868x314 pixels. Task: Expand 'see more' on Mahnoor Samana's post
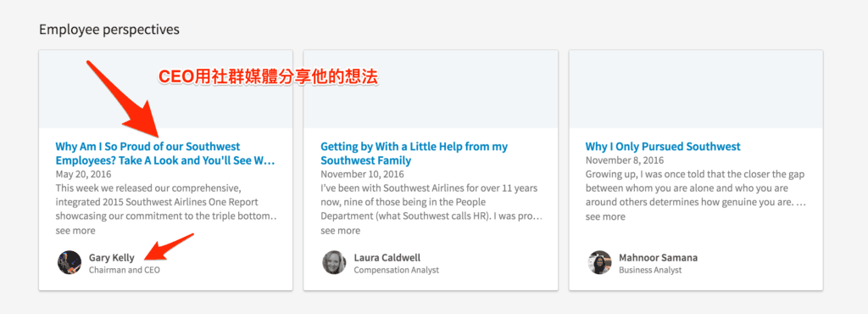pyautogui.click(x=605, y=216)
